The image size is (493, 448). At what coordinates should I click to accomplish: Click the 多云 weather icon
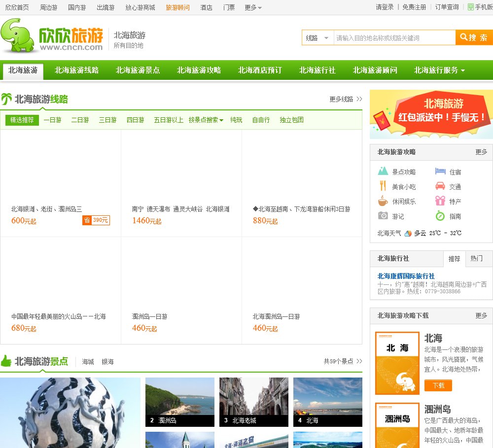(408, 233)
